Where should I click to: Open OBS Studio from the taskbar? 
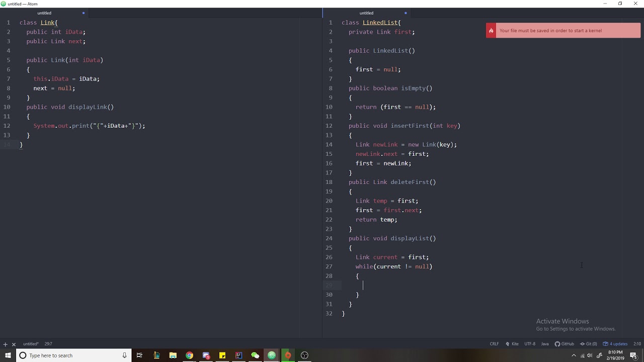pyautogui.click(x=304, y=355)
